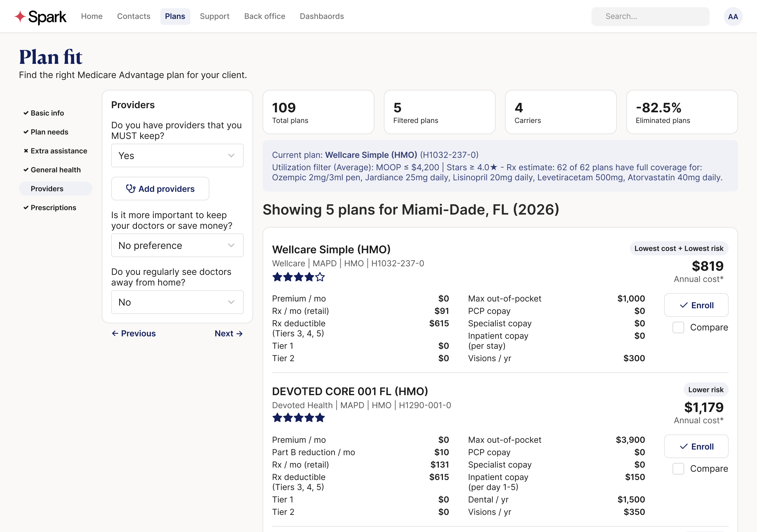Tick Compare for Wellcare Simple plan
The width and height of the screenshot is (757, 532).
point(678,327)
